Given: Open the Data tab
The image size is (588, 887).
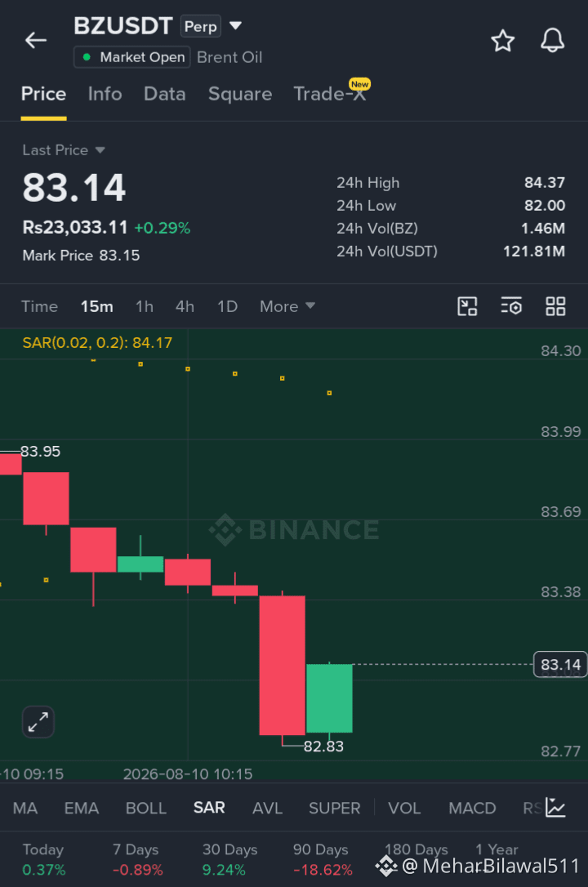Looking at the screenshot, I should (x=164, y=94).
